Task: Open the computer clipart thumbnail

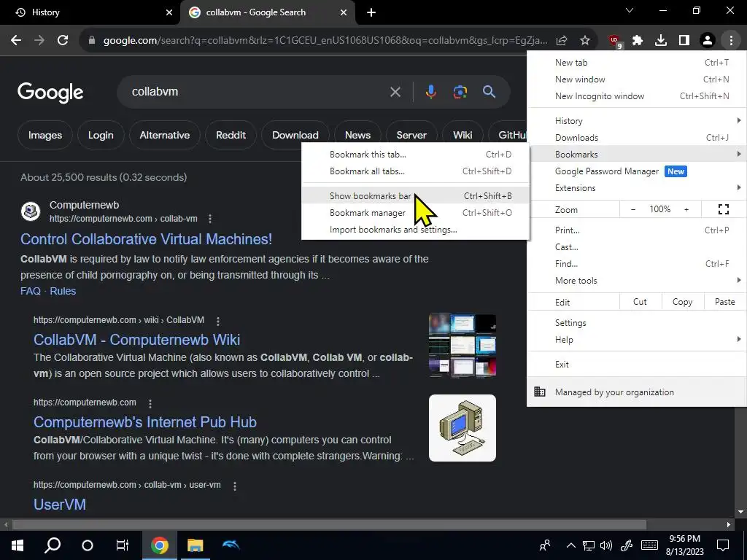Action: tap(462, 427)
